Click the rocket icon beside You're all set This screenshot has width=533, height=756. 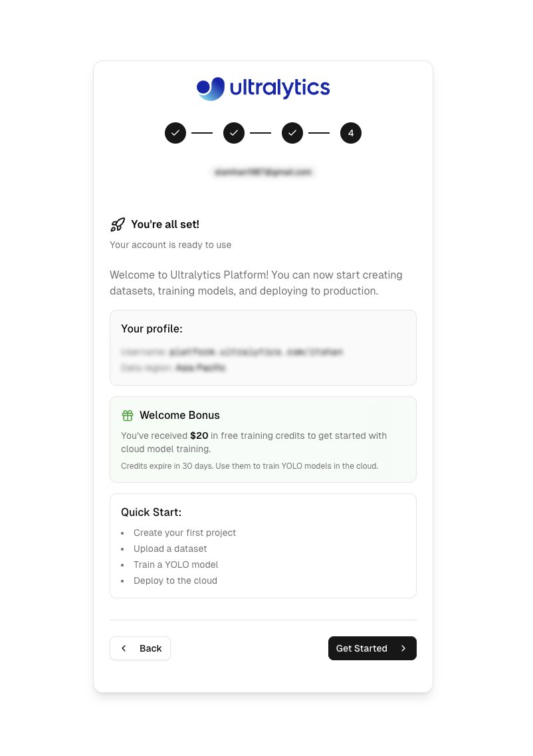118,225
